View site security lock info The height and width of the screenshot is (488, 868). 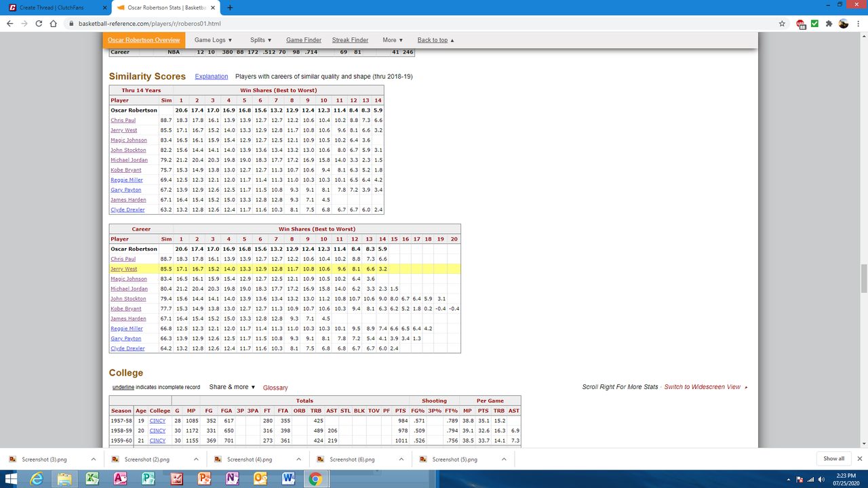71,23
